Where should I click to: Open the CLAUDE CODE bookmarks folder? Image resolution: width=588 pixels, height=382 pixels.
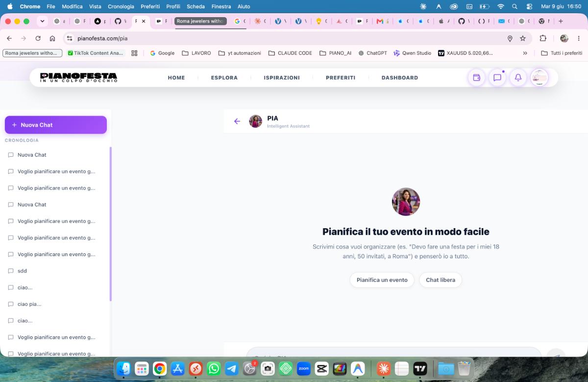pyautogui.click(x=290, y=53)
